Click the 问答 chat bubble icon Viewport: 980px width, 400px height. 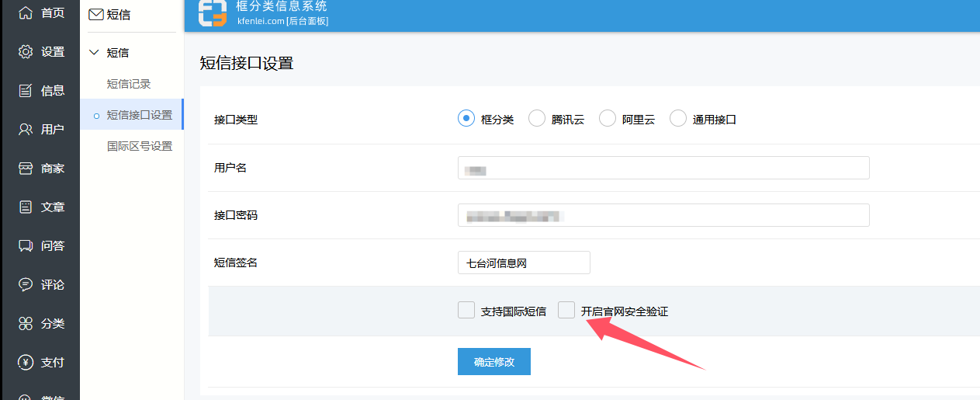click(x=26, y=246)
